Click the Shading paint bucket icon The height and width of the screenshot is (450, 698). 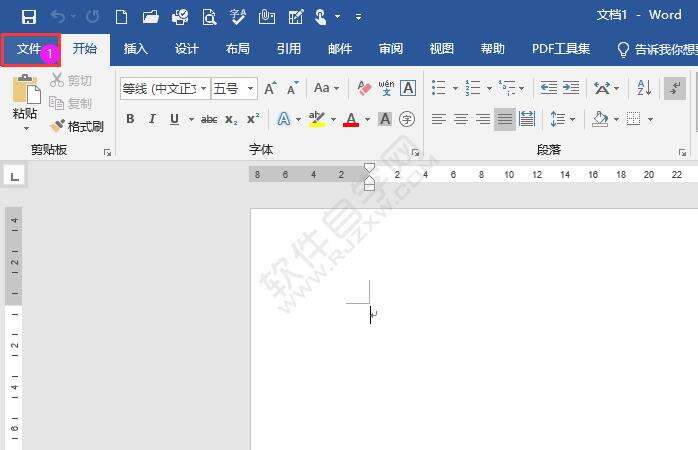[x=600, y=119]
